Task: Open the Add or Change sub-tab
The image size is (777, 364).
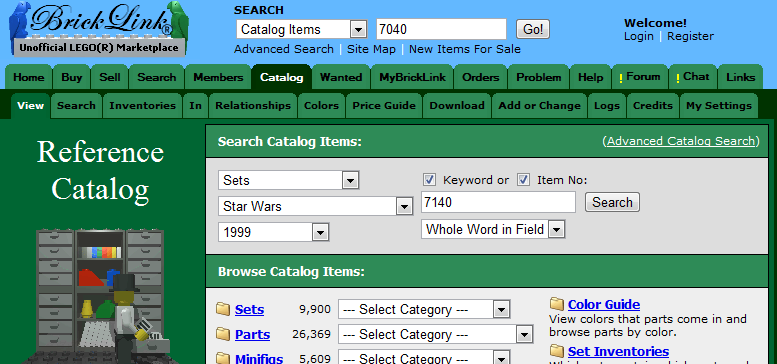Action: 539,105
